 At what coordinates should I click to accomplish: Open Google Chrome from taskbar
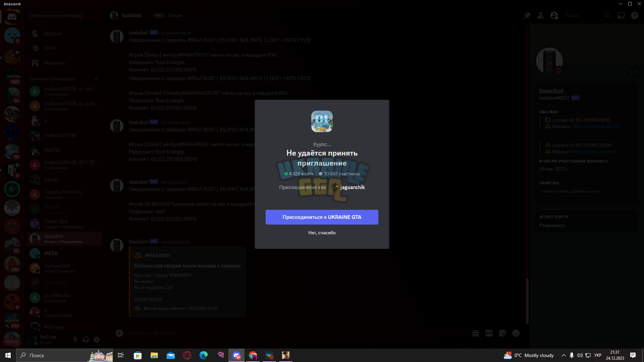pos(253,355)
